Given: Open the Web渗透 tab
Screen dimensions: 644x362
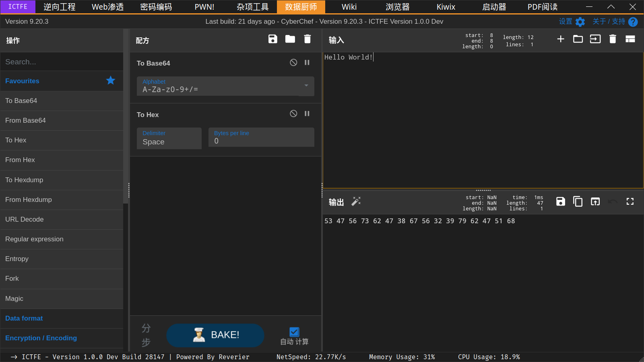Looking at the screenshot, I should (108, 7).
